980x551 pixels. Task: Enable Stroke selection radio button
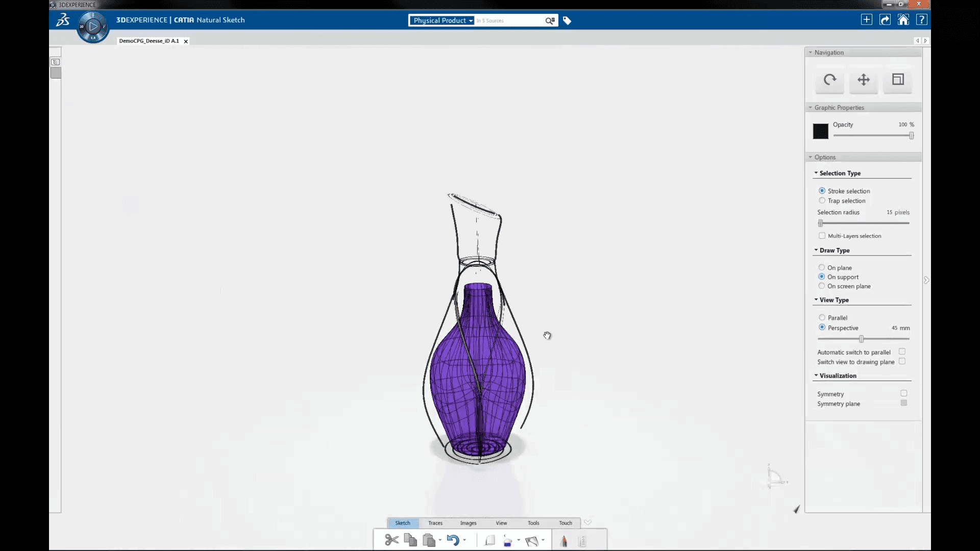coord(822,190)
